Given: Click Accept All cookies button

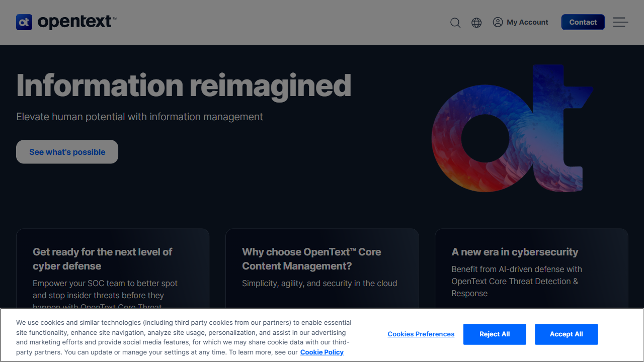Looking at the screenshot, I should [567, 334].
